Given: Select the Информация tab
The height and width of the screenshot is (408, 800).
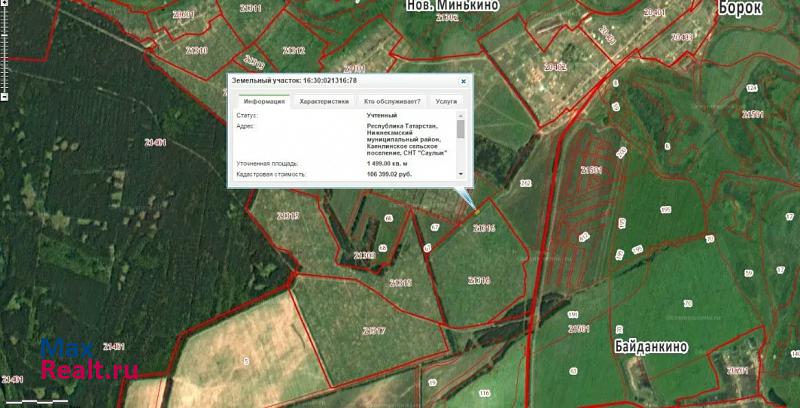Looking at the screenshot, I should pos(264,101).
